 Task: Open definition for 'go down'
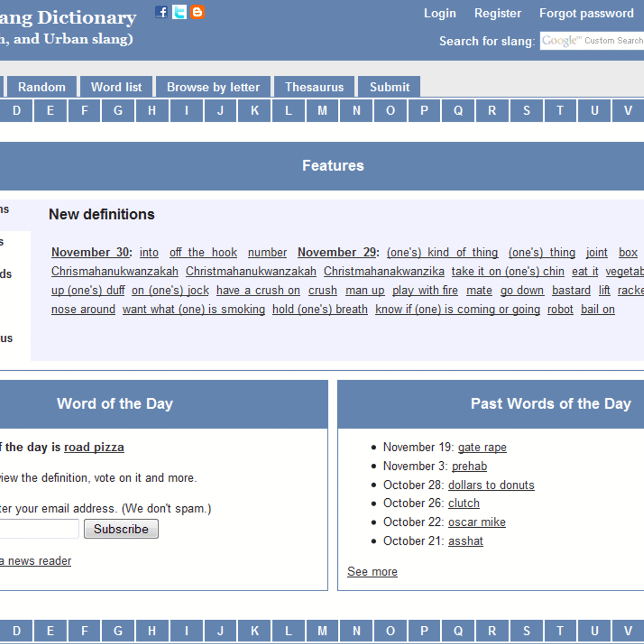tap(522, 290)
